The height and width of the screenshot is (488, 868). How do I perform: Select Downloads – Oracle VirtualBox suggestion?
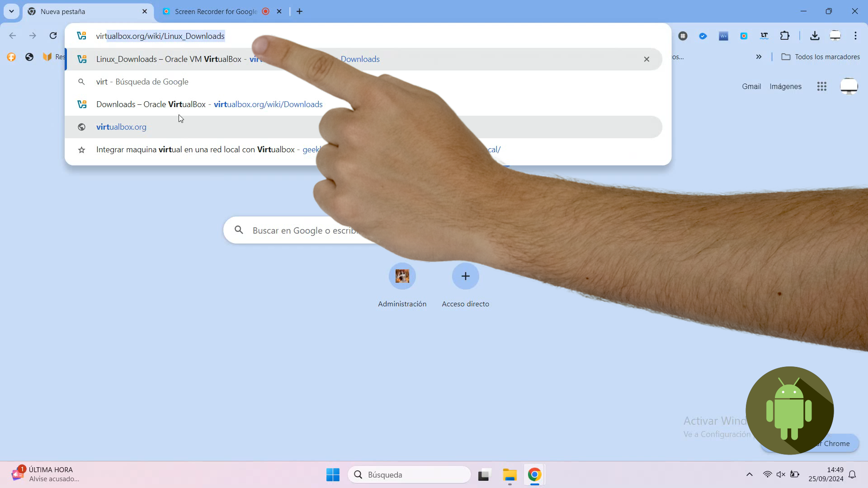pyautogui.click(x=363, y=104)
